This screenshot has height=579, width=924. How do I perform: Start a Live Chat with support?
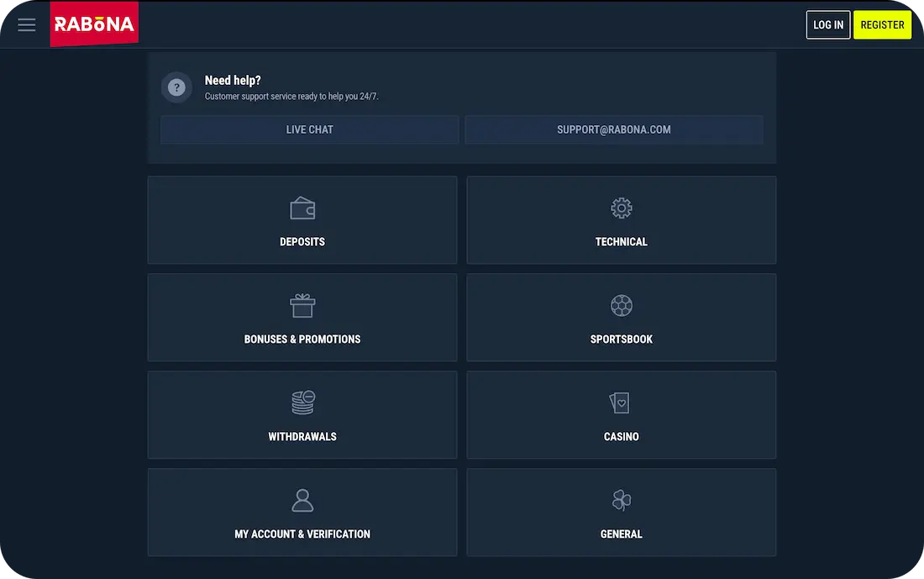click(309, 129)
